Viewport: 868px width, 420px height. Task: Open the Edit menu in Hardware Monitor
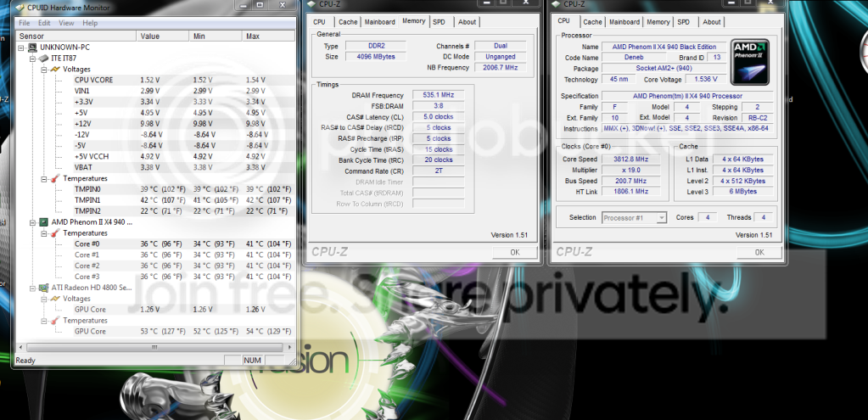[44, 23]
